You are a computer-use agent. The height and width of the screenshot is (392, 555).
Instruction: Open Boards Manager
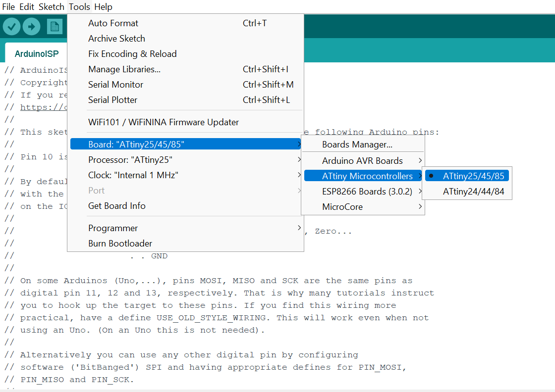pos(357,145)
